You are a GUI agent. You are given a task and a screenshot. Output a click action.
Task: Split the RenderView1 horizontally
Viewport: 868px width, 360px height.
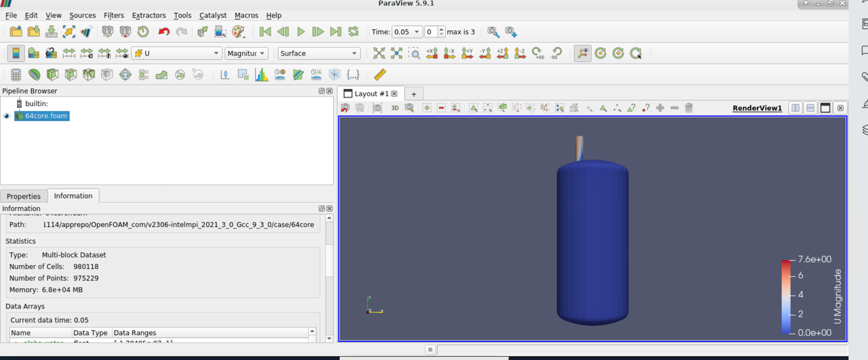pos(794,108)
